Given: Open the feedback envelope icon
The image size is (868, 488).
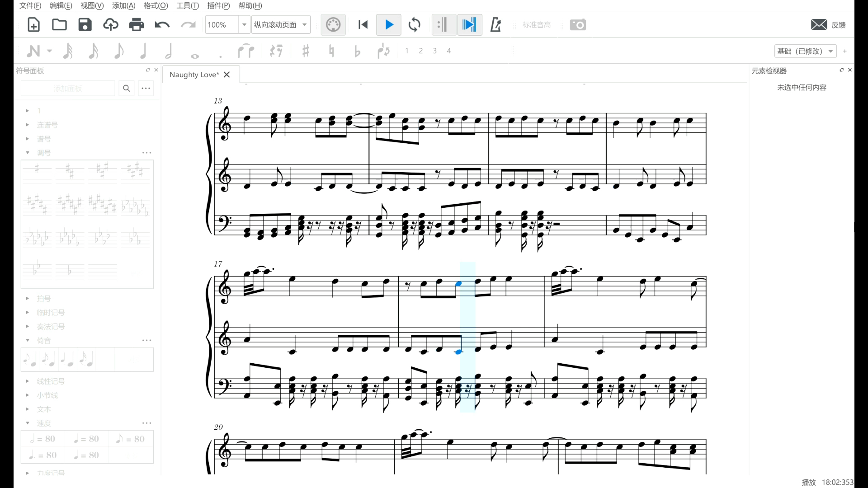Looking at the screenshot, I should 819,25.
